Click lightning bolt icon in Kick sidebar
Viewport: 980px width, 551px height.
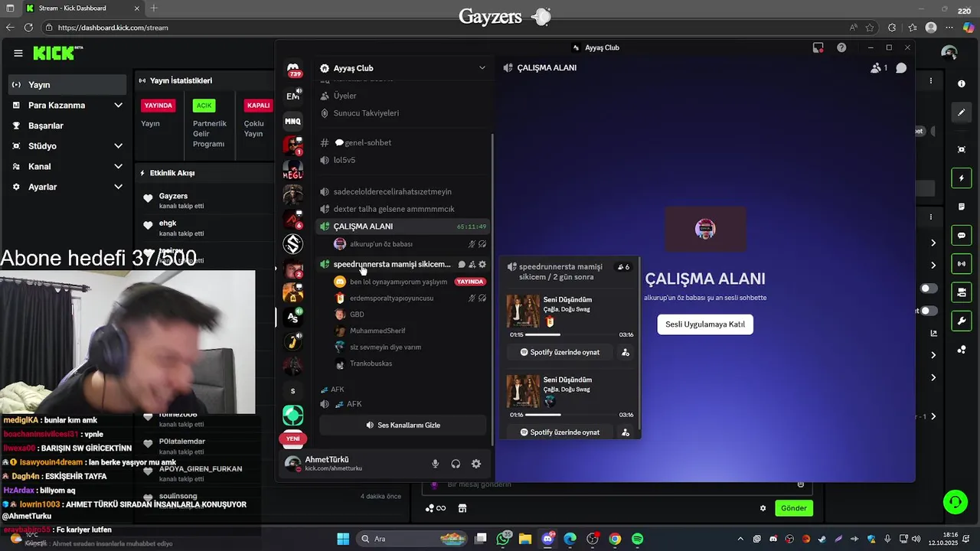962,178
